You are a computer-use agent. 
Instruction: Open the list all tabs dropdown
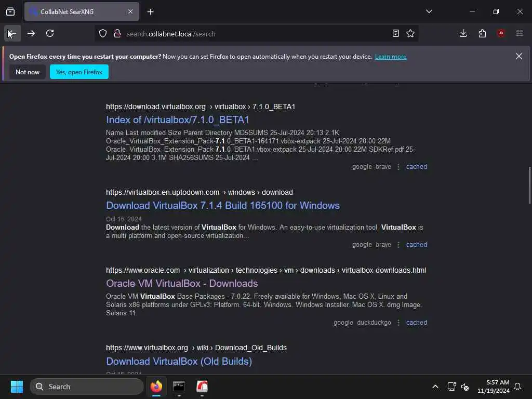(x=429, y=11)
